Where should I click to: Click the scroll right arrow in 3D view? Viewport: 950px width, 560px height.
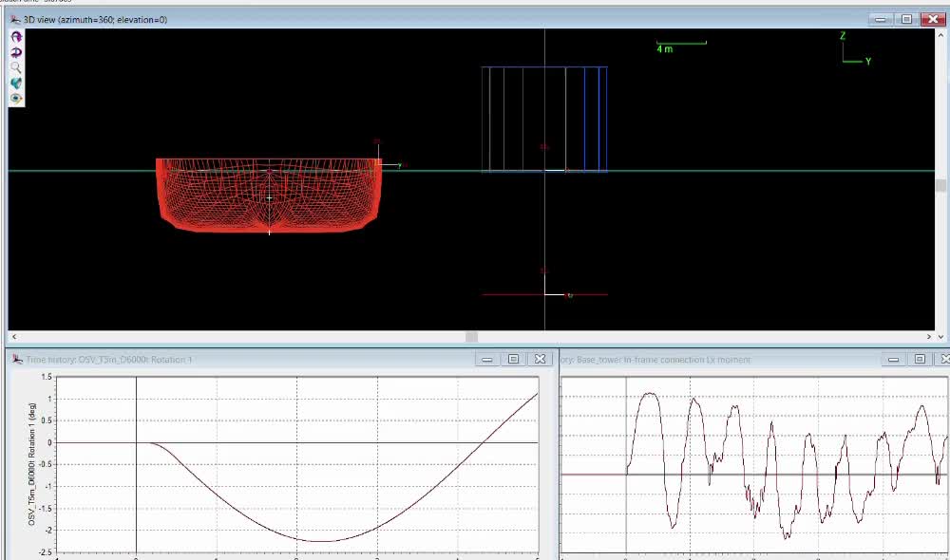coord(930,336)
